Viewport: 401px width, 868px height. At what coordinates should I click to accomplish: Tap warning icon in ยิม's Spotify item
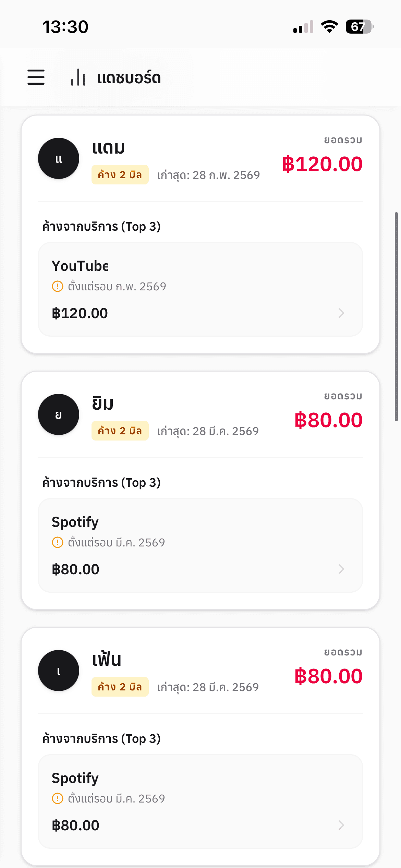(x=58, y=542)
